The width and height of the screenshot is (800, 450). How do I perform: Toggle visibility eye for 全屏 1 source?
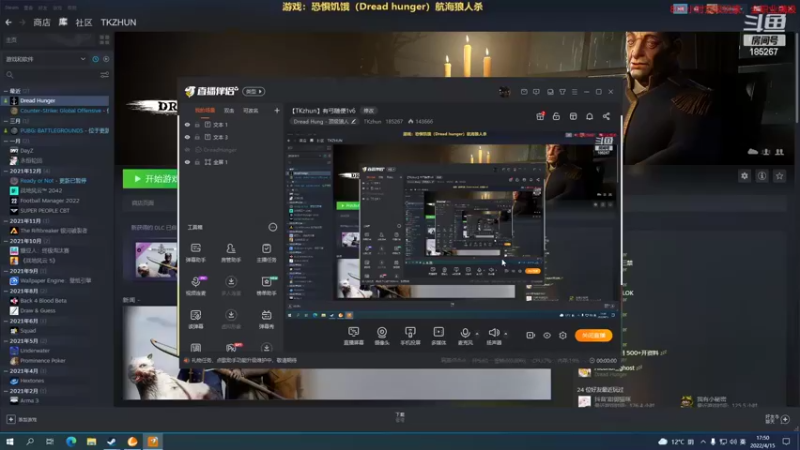(x=187, y=162)
